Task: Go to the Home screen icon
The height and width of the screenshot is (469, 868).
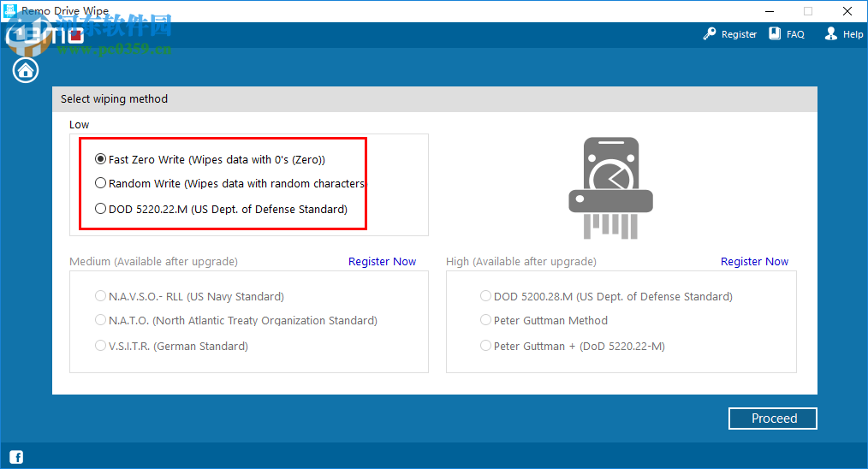Action: pos(26,70)
